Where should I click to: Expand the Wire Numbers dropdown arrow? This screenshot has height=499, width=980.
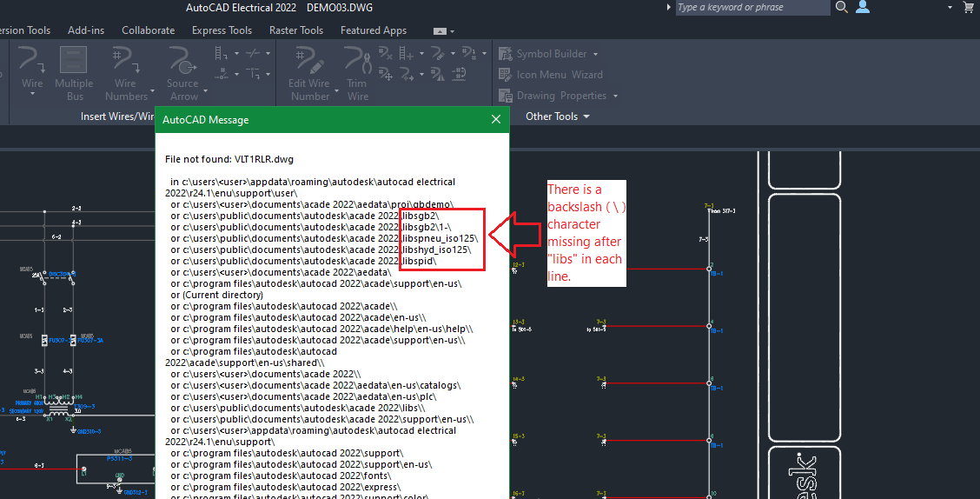coord(153,91)
